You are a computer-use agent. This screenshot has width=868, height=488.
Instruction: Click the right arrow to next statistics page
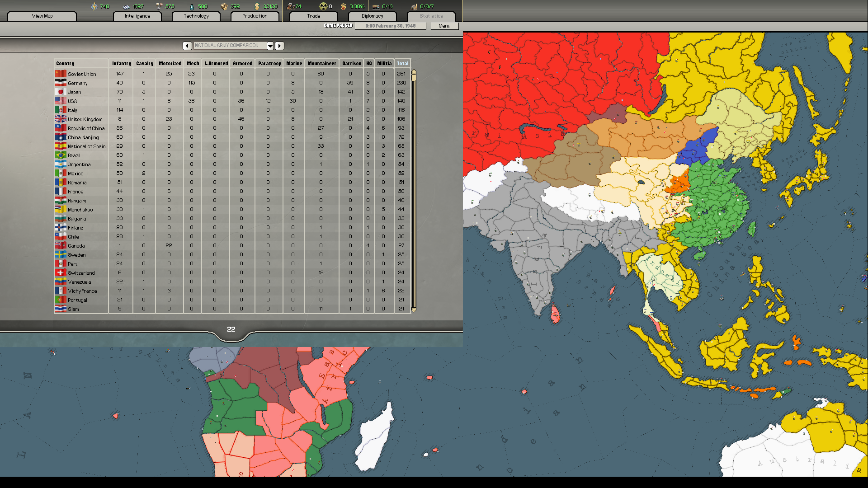[x=279, y=46]
